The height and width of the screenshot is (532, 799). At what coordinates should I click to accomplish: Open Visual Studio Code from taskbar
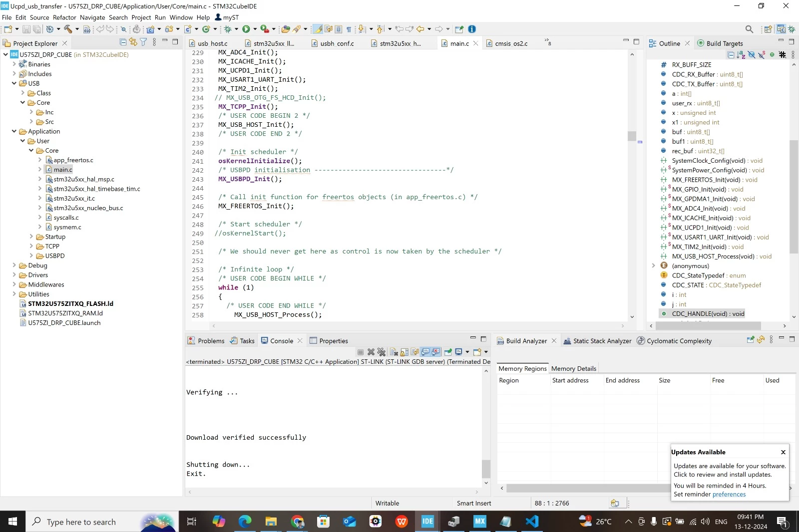532,522
